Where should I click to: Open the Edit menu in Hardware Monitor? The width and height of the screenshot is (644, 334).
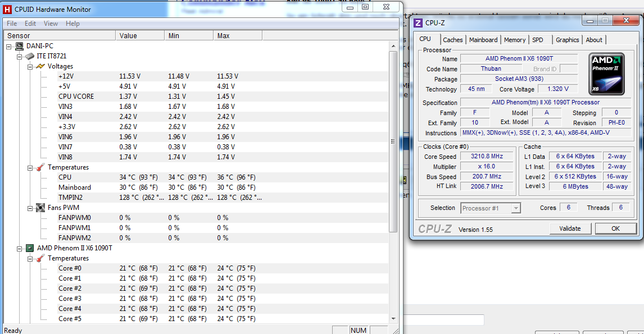click(x=30, y=24)
